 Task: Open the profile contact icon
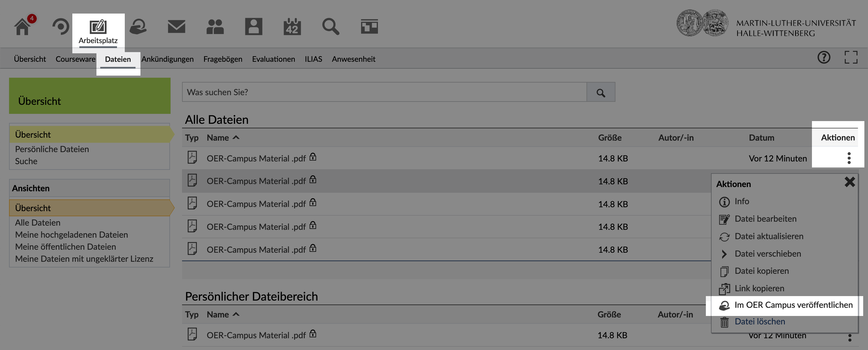pyautogui.click(x=253, y=27)
